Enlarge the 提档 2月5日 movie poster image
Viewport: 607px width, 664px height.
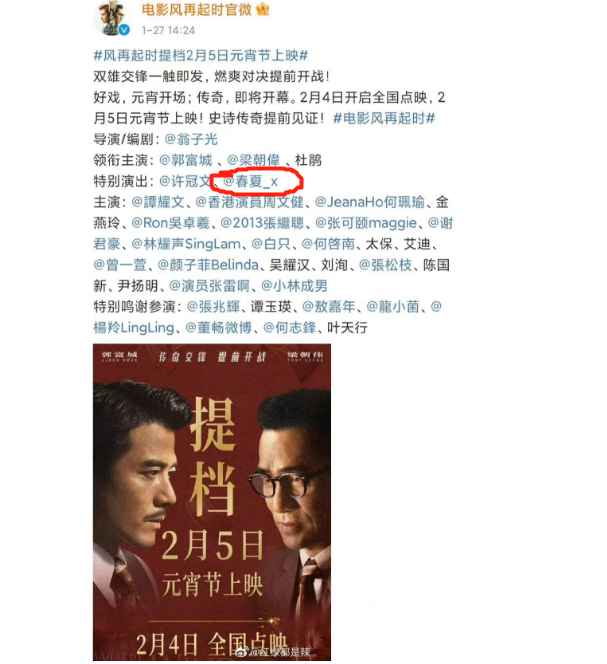point(212,502)
